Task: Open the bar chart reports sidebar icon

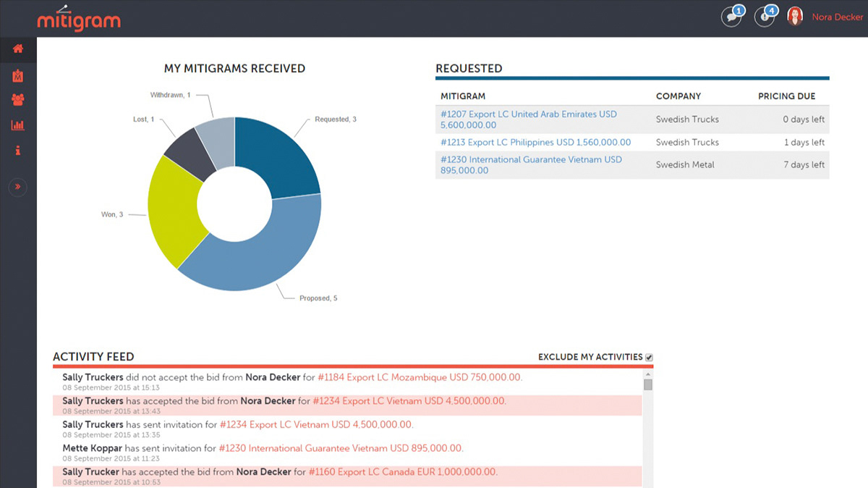Action: (18, 125)
